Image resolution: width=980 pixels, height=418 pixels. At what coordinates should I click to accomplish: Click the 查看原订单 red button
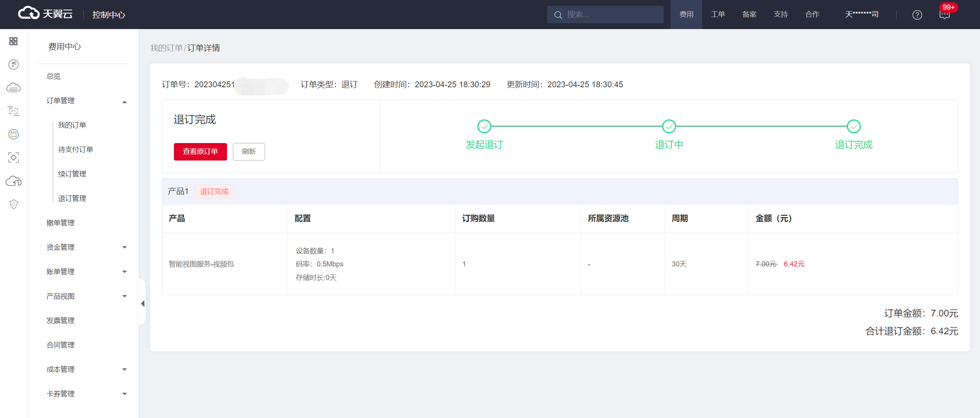pyautogui.click(x=200, y=152)
